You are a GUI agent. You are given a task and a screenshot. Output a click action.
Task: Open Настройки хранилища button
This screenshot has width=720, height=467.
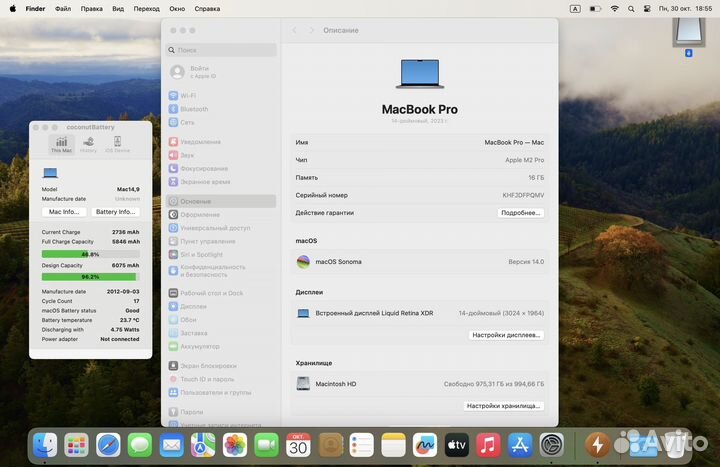click(503, 406)
